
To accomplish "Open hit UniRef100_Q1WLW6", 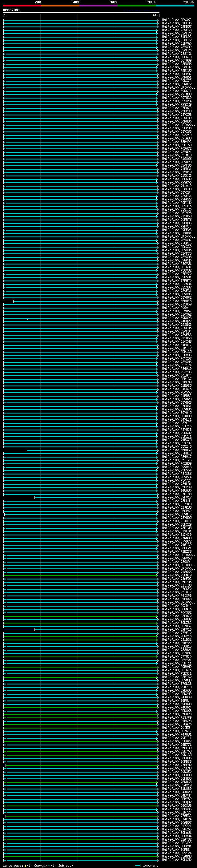I will 176,23.
